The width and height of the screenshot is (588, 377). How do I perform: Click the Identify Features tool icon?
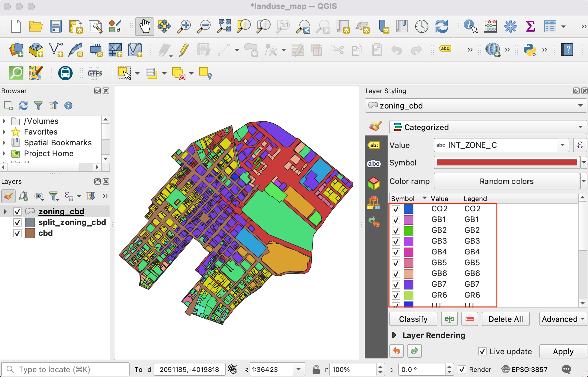point(470,27)
